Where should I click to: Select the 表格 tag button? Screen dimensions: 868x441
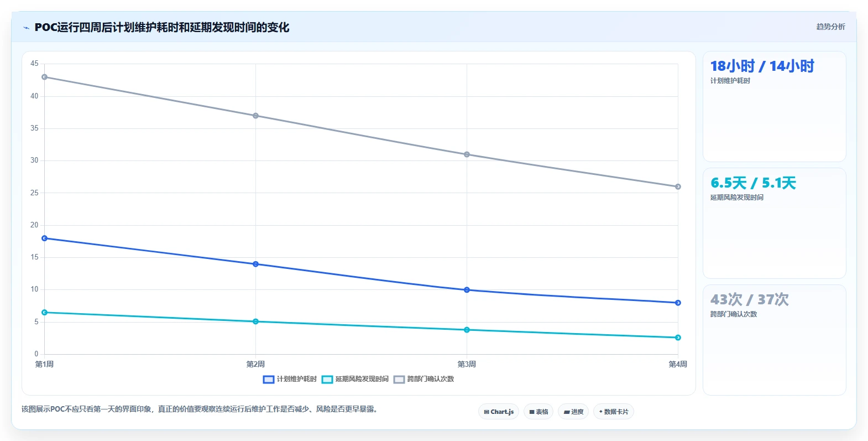coord(538,412)
